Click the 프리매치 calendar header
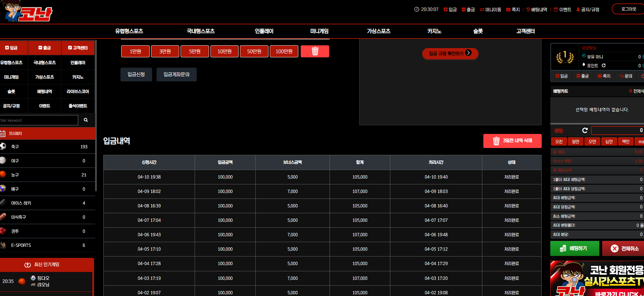Screen dimensions: 644x296 [47, 133]
